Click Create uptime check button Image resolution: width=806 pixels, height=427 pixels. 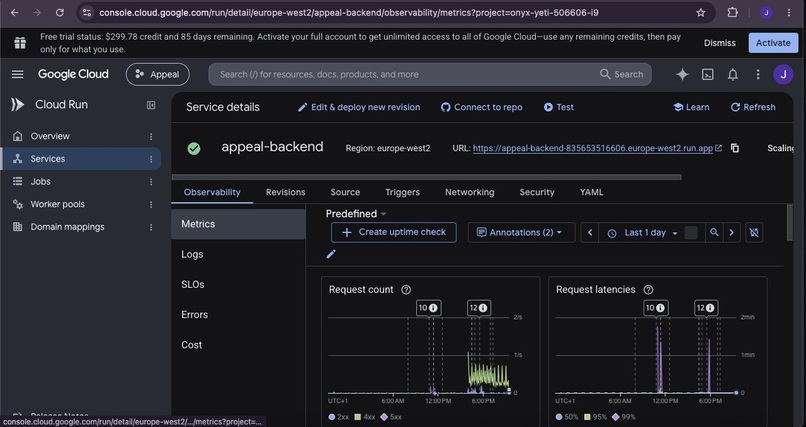[x=394, y=232]
